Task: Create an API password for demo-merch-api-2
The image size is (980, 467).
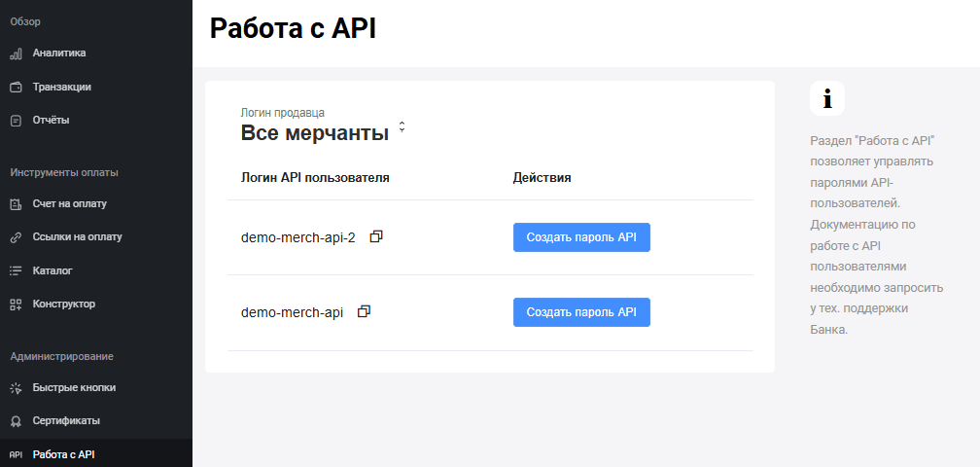Action: click(580, 236)
